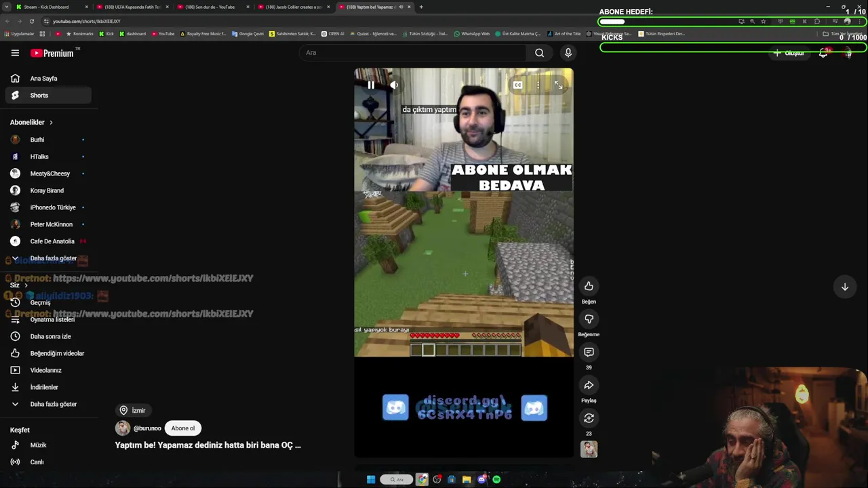Screen dimensions: 868x488
Task: Open the Koray Birand subscription channel
Action: (x=47, y=190)
